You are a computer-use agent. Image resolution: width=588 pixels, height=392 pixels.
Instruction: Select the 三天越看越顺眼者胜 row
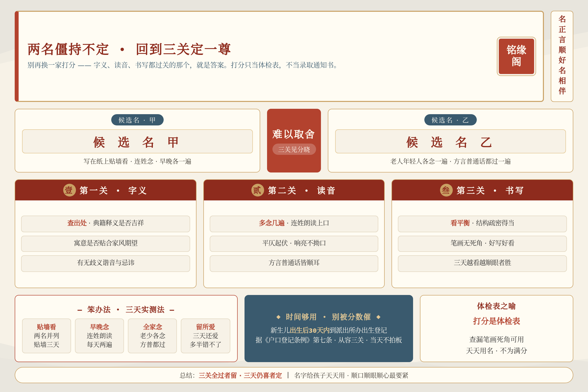coord(482,263)
